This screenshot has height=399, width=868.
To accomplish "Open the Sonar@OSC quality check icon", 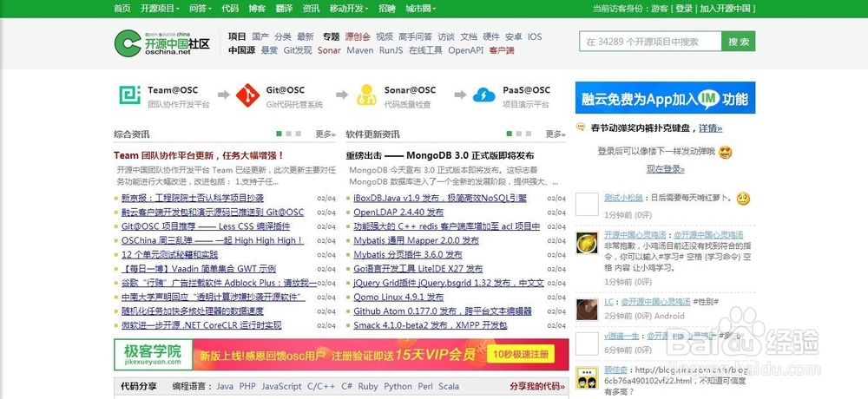I will pyautogui.click(x=366, y=95).
